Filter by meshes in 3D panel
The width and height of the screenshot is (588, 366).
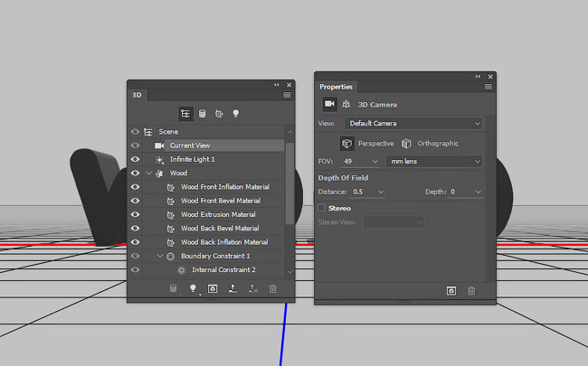point(202,114)
